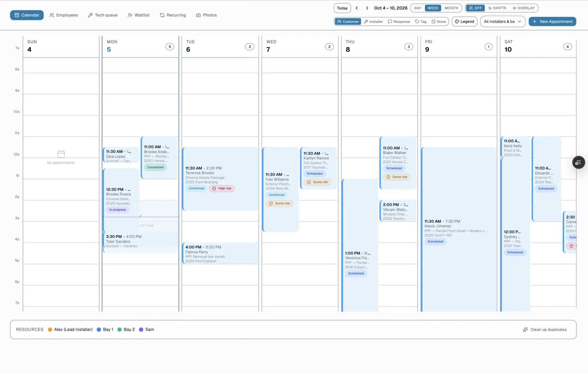Image resolution: width=588 pixels, height=374 pixels.
Task: Enable Shifts display mode
Action: pos(497,8)
